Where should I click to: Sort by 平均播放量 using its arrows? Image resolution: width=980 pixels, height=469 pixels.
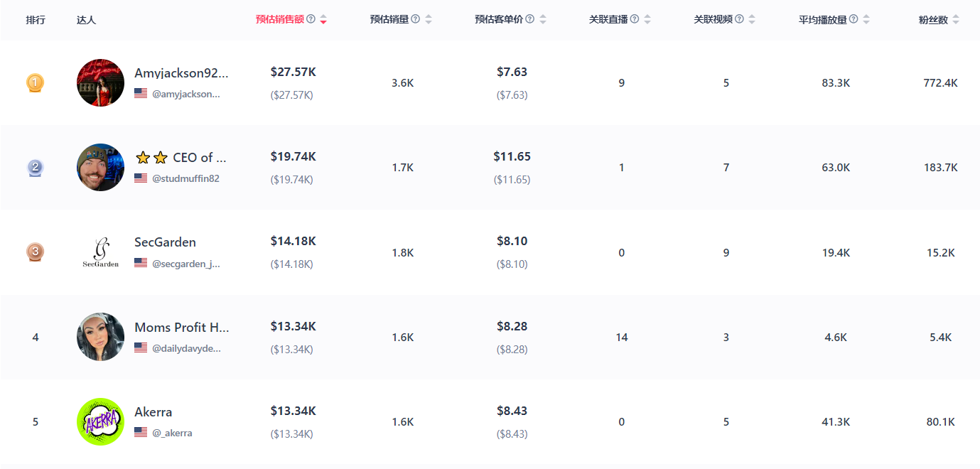(866, 19)
